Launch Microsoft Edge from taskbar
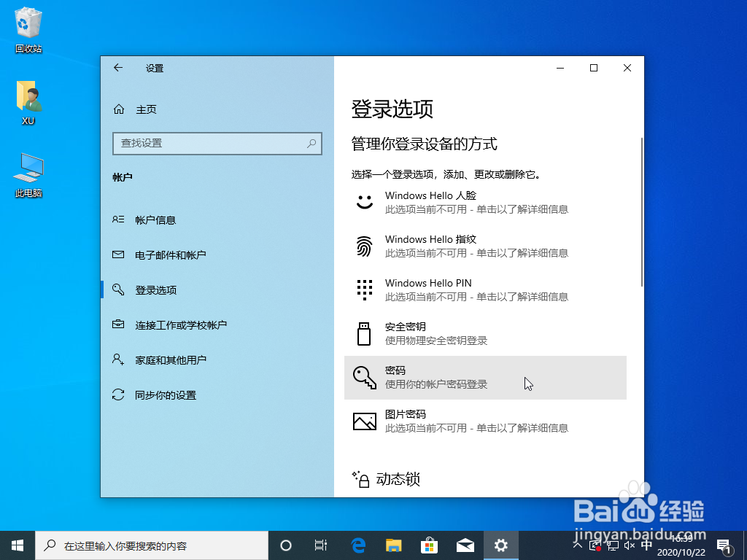This screenshot has width=747, height=560. click(x=358, y=545)
